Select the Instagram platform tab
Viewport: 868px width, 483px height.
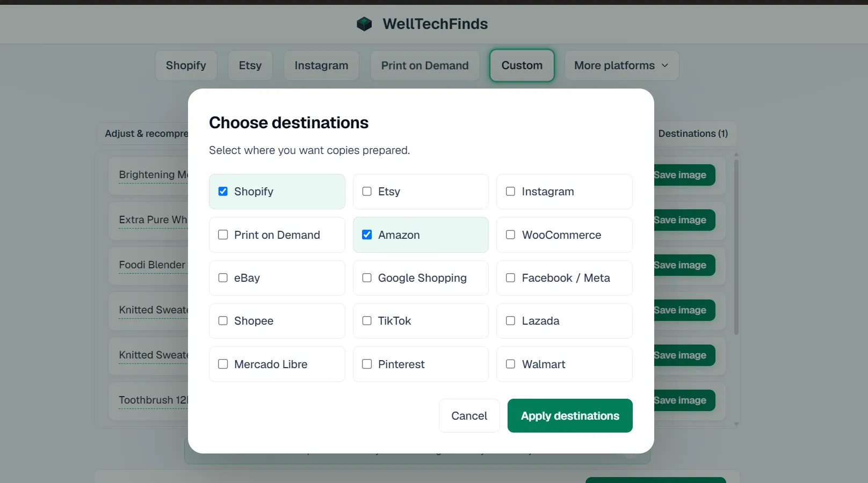coord(321,65)
